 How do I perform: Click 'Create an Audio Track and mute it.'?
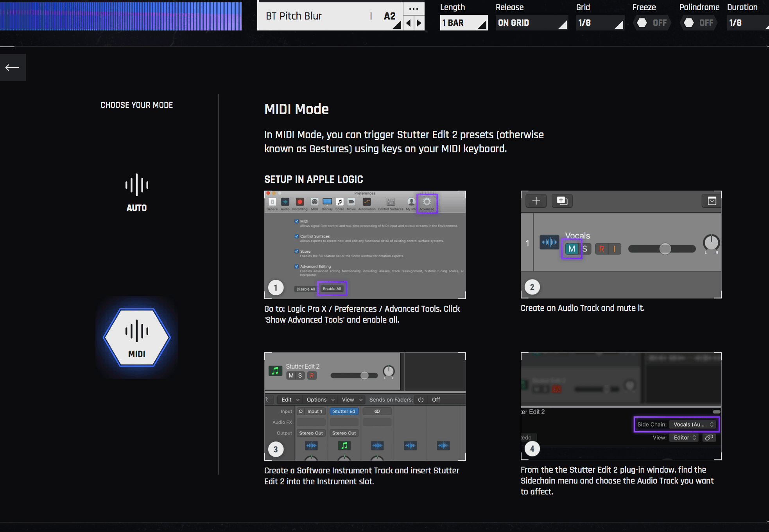pos(583,308)
